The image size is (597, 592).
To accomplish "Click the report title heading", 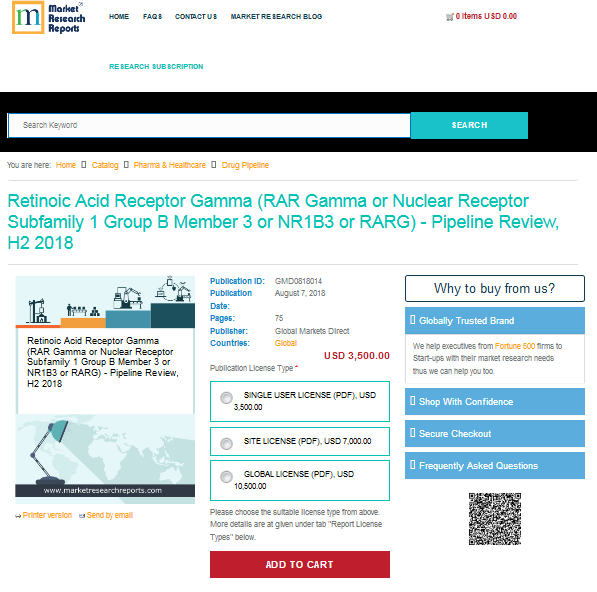I will coord(283,222).
